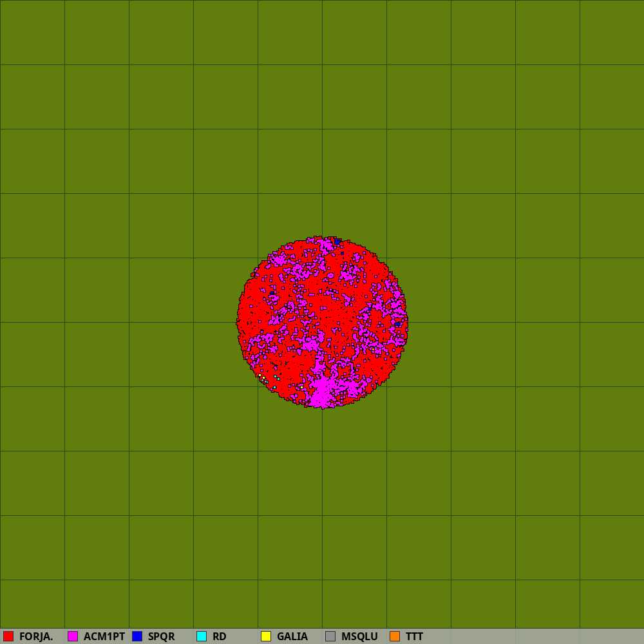Select the MSQLU legend label

(359, 636)
